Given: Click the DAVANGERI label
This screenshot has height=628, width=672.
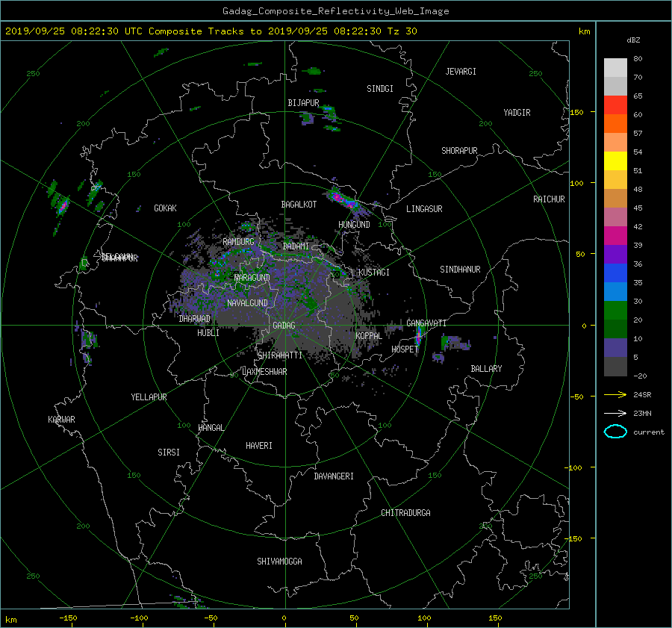Looking at the screenshot, I should [x=334, y=476].
